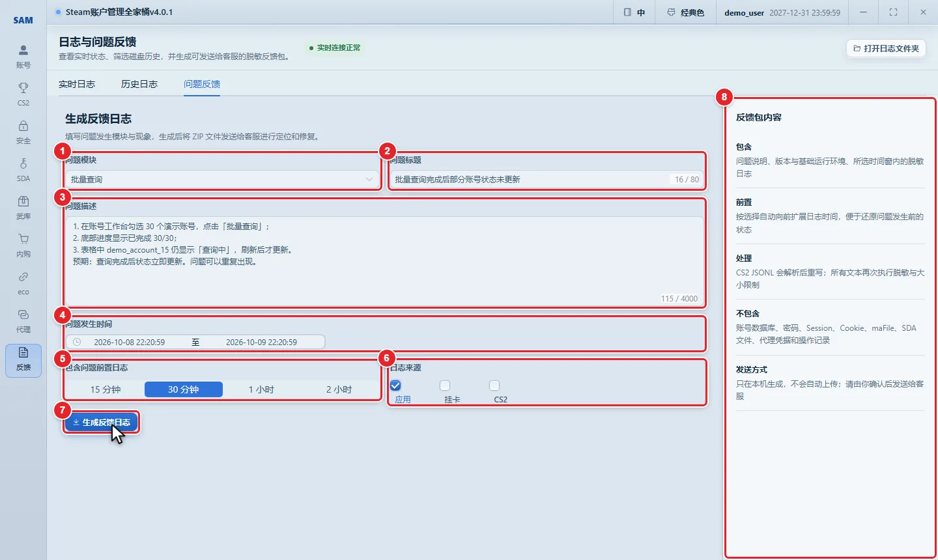Click the end time 2026-10-09 22:20:59
The image size is (938, 560).
click(x=261, y=342)
